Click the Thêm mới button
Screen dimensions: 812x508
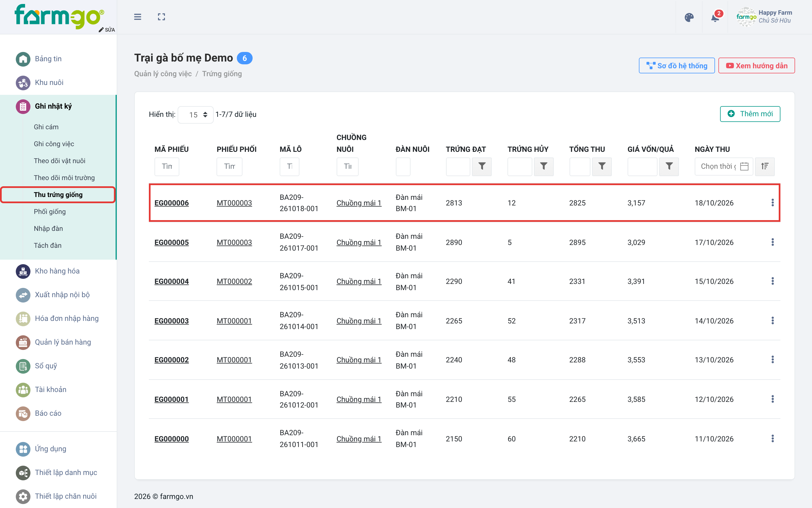[x=750, y=114]
